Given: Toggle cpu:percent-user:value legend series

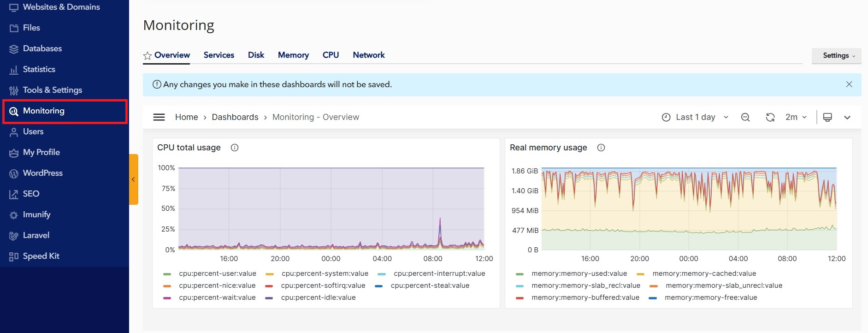Looking at the screenshot, I should tap(218, 274).
